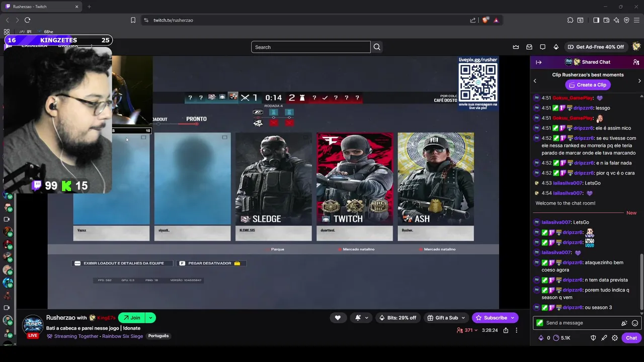Viewport: 644px width, 362px height.
Task: Bookmark this page with the bookmark icon
Action: tap(133, 20)
